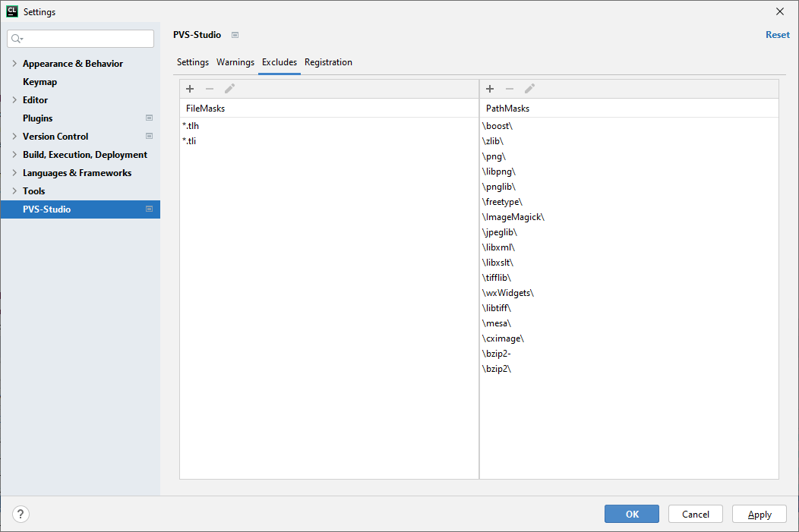Confirm settings with OK button
799x532 pixels.
pyautogui.click(x=632, y=515)
